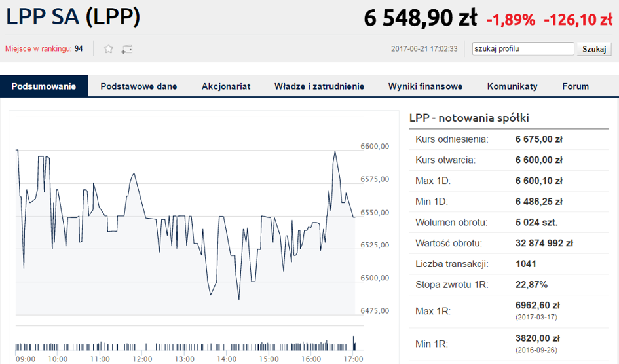
Task: Click Max 1R value 6962,60 zł
Action: (538, 305)
